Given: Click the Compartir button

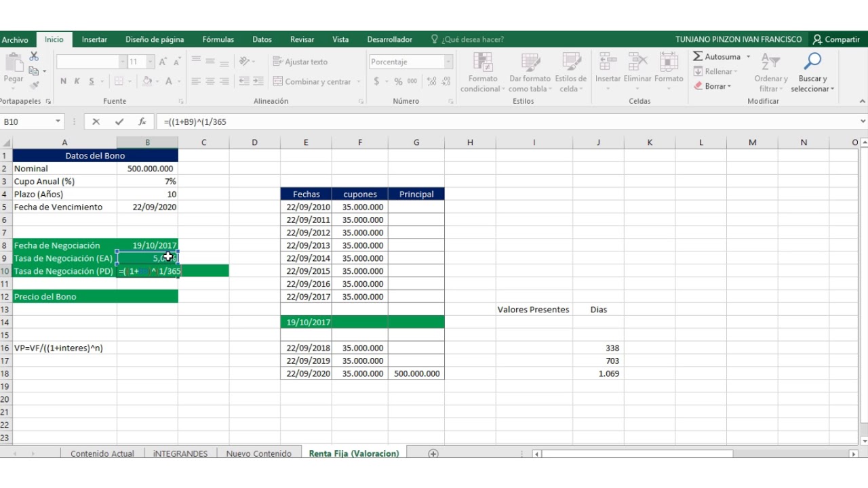Looking at the screenshot, I should tap(836, 39).
